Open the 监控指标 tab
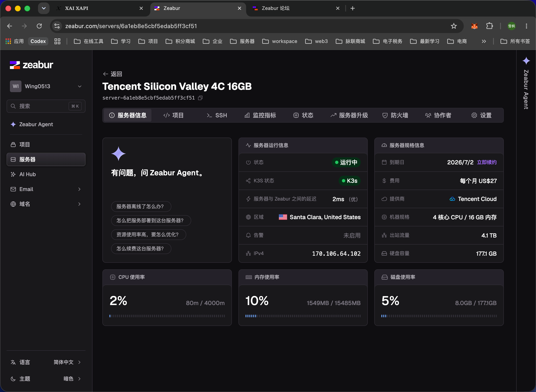Image resolution: width=536 pixels, height=392 pixels. tap(260, 115)
